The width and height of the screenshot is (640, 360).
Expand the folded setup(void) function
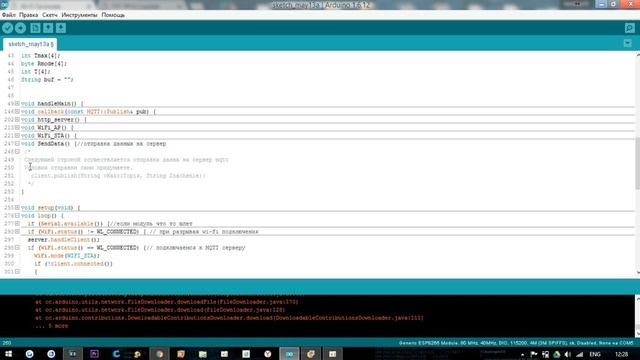18,207
